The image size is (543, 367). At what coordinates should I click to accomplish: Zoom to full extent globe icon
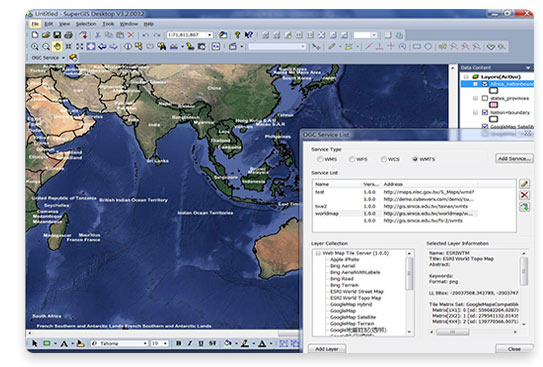pos(91,46)
